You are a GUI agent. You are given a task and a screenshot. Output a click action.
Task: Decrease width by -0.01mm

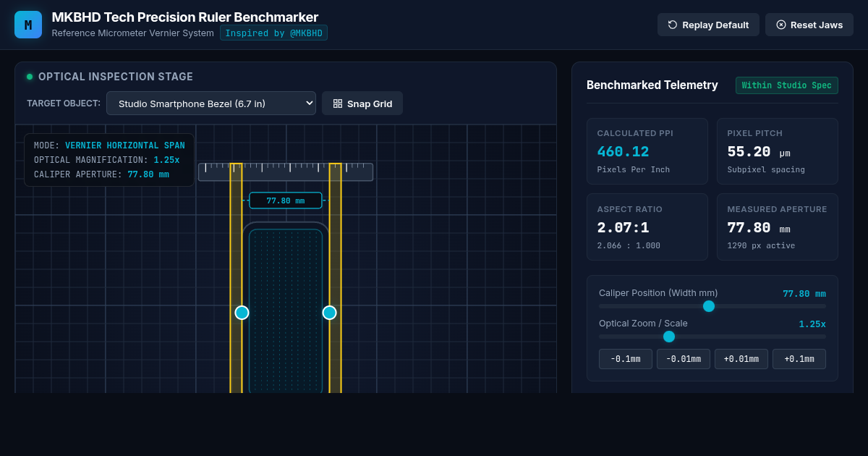(x=684, y=359)
